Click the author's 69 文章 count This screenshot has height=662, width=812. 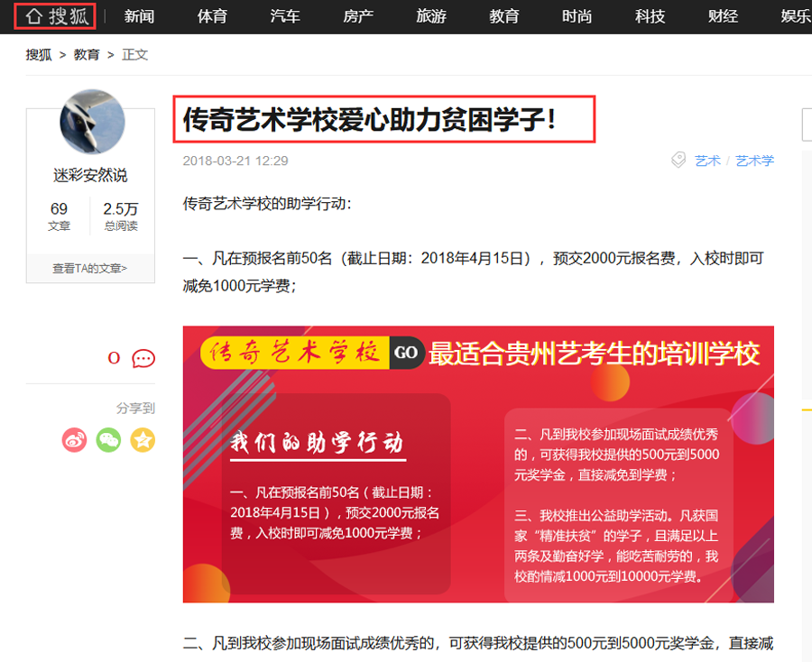[x=59, y=216]
